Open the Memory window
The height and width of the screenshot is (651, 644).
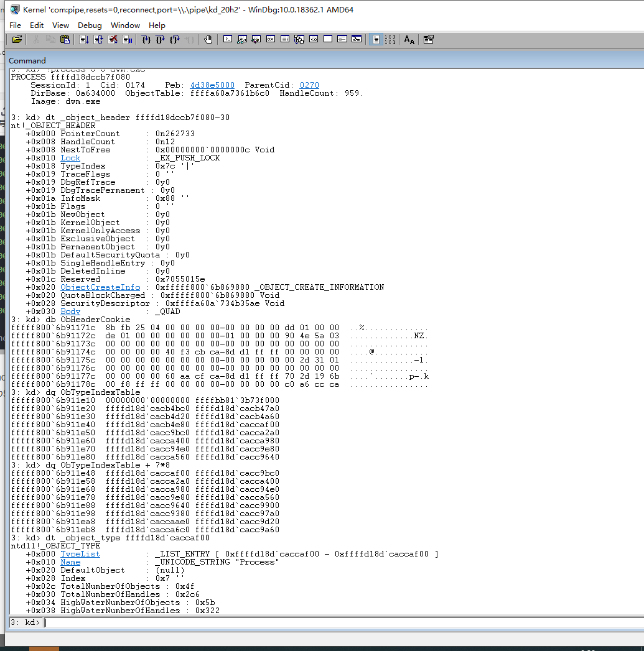pyautogui.click(x=284, y=39)
